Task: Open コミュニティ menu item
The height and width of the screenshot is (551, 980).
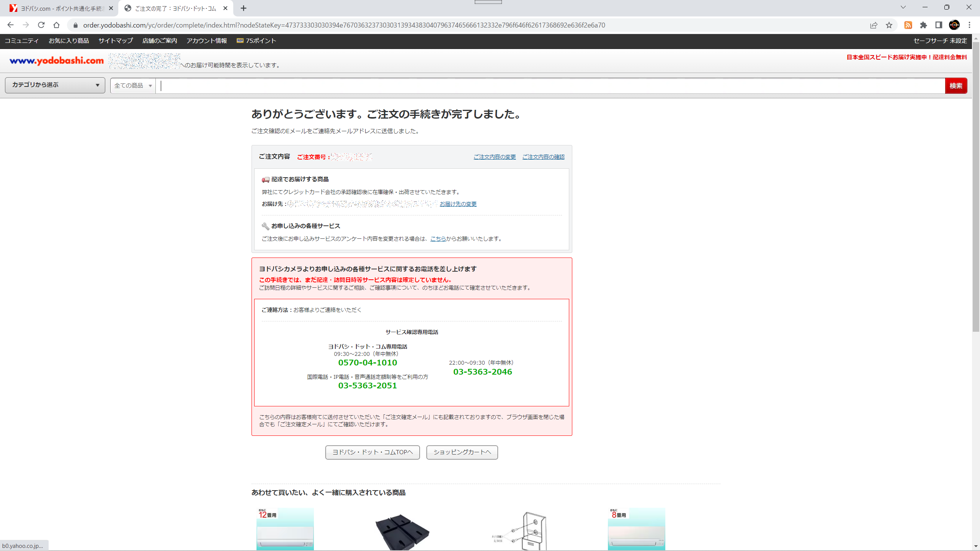Action: coord(22,41)
